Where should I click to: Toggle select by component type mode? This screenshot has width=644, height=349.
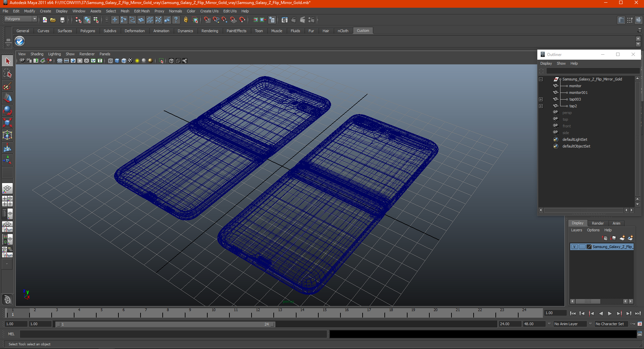pos(96,20)
